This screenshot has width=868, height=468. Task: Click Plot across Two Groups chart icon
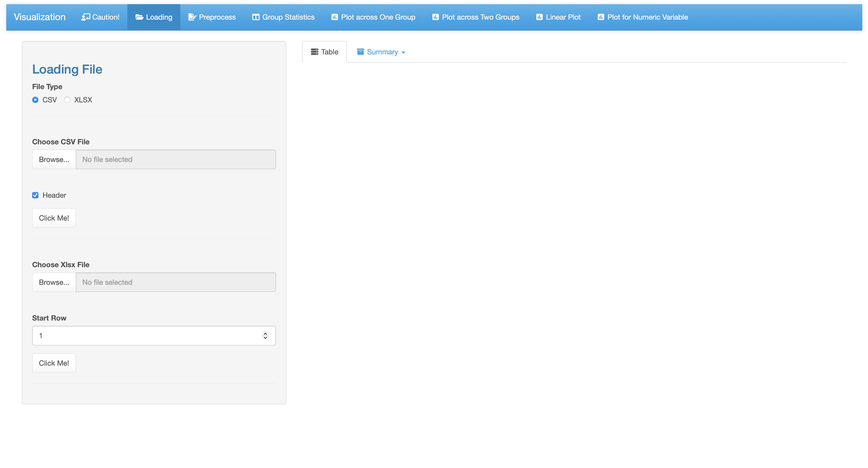[x=435, y=17]
